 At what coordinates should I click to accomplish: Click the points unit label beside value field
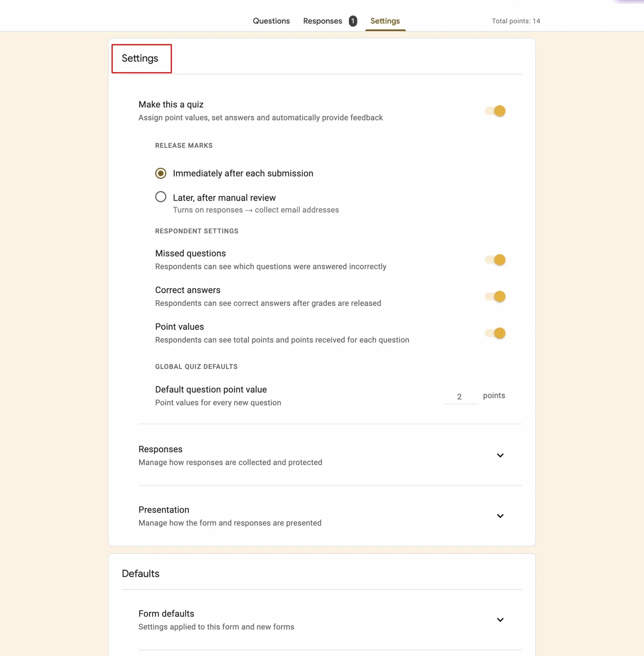click(x=494, y=395)
